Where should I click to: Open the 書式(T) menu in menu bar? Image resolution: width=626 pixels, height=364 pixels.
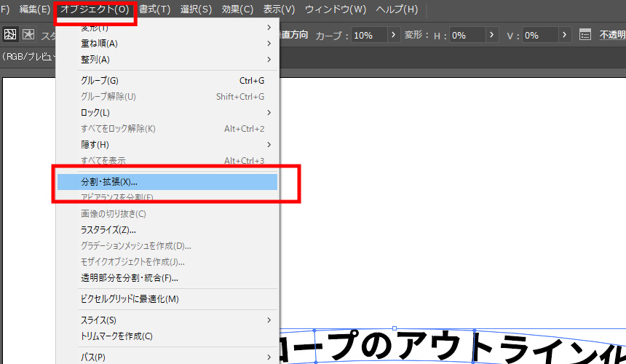pos(154,9)
